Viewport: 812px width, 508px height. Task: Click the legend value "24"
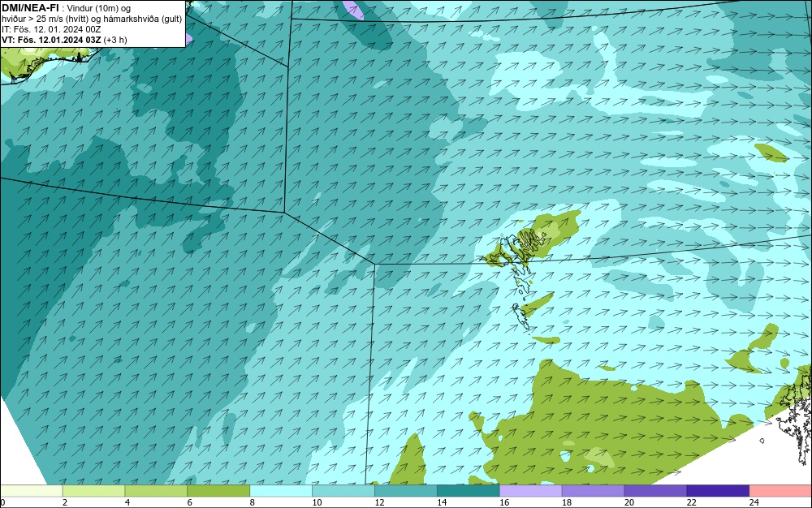(754, 502)
